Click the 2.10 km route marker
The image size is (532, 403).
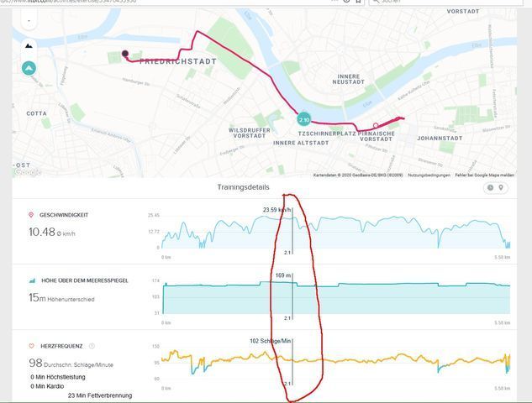coord(303,120)
